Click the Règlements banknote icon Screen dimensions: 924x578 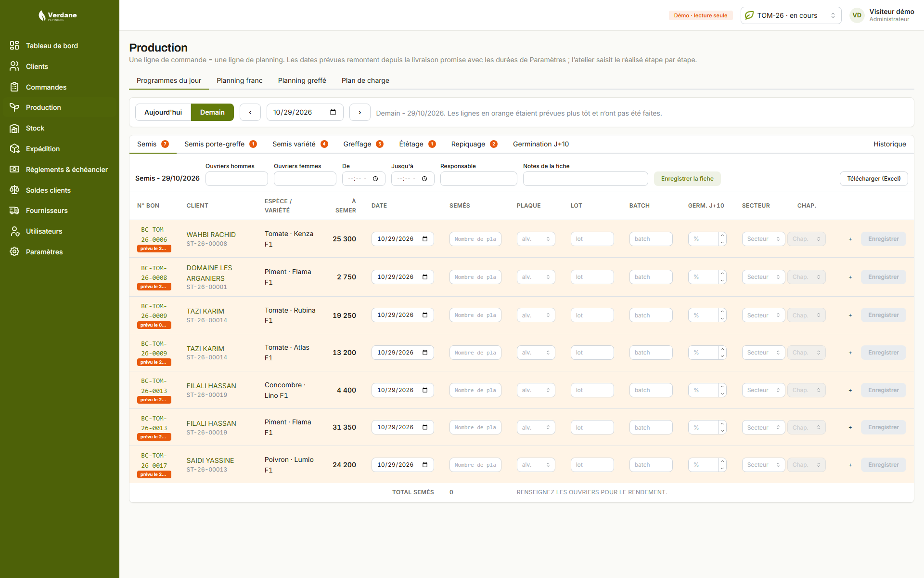14,169
